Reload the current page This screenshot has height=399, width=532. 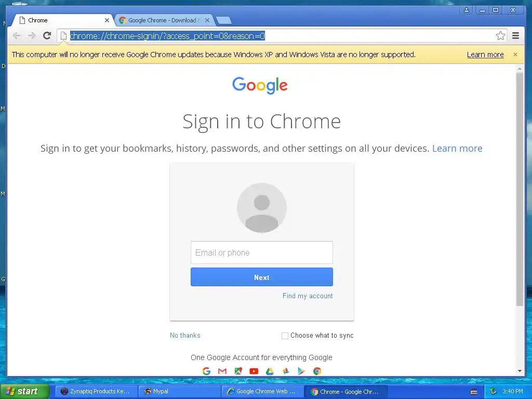tap(47, 36)
